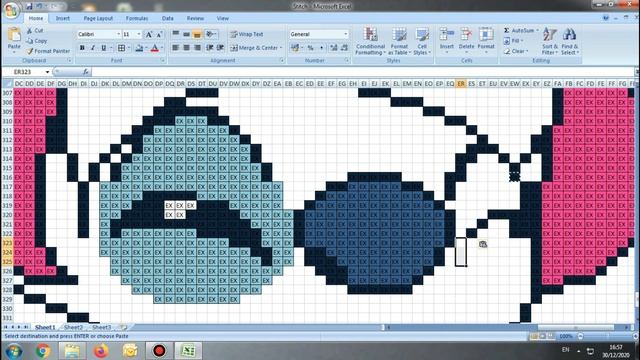Decrease cell indent
The width and height of the screenshot is (640, 360).
coord(210,48)
